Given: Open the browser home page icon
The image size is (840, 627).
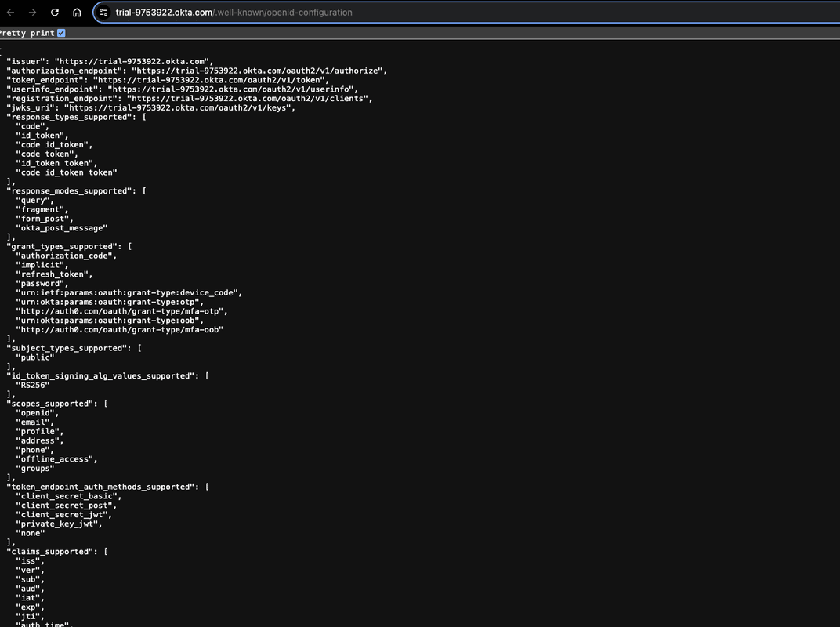Looking at the screenshot, I should click(76, 12).
